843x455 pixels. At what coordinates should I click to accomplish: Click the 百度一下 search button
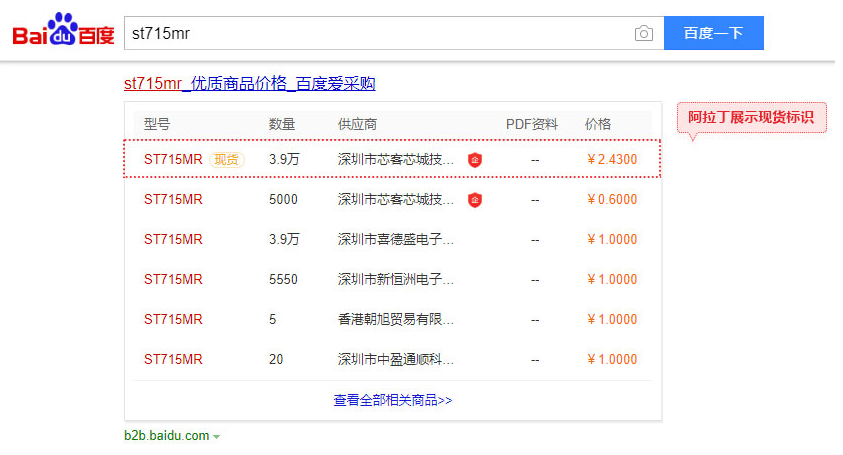click(713, 33)
